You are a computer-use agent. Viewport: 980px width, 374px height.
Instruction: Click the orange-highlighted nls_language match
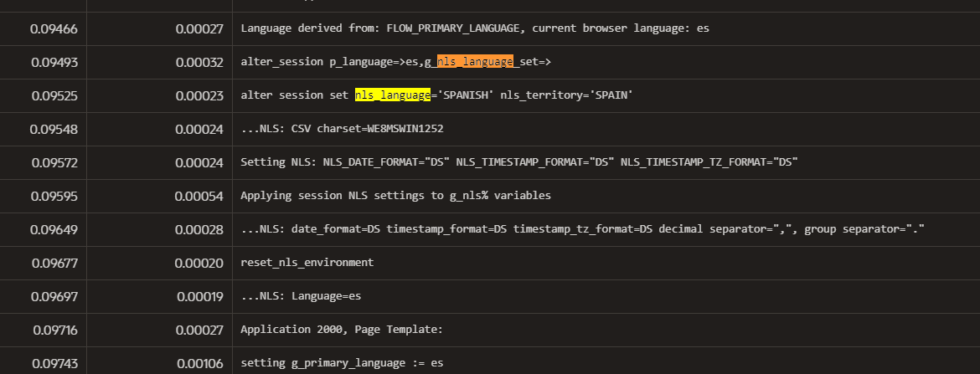[x=475, y=62]
